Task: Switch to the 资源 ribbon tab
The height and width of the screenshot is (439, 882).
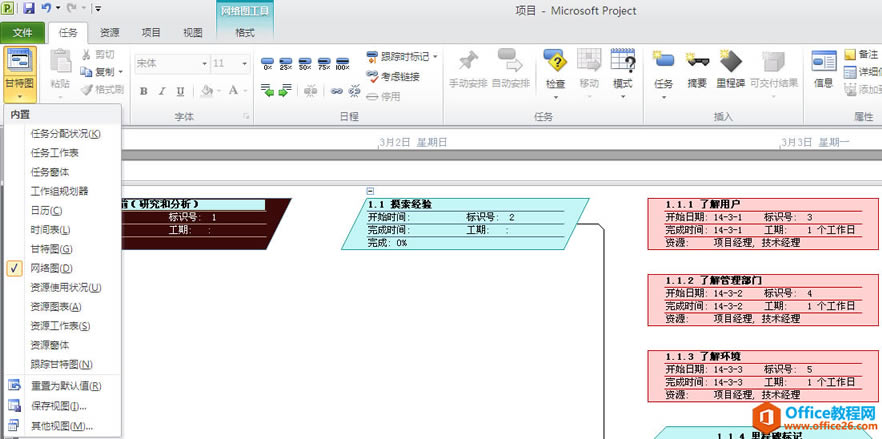Action: pyautogui.click(x=110, y=33)
